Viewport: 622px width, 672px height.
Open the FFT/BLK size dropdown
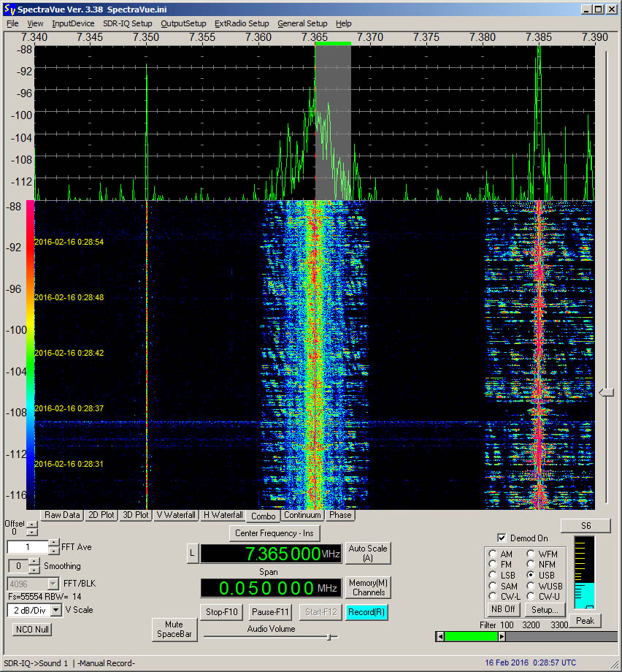tap(53, 584)
